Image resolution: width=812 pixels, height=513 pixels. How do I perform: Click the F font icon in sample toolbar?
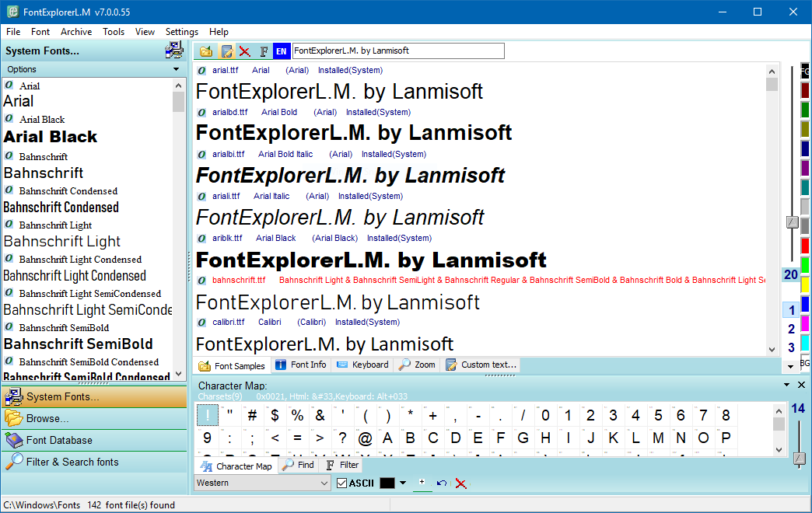[264, 51]
